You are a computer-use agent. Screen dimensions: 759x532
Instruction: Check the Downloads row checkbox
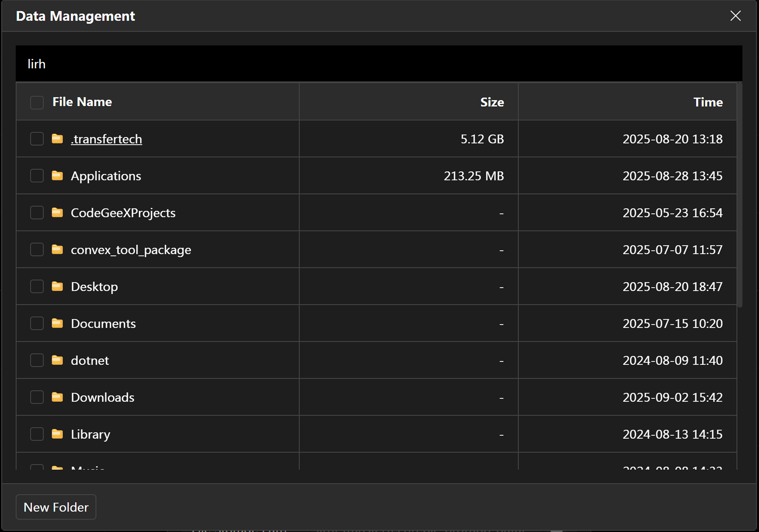point(37,397)
